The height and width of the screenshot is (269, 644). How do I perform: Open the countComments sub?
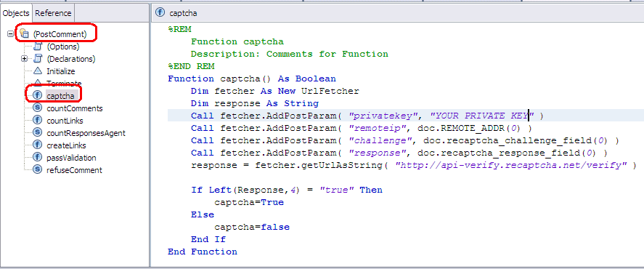(x=75, y=108)
